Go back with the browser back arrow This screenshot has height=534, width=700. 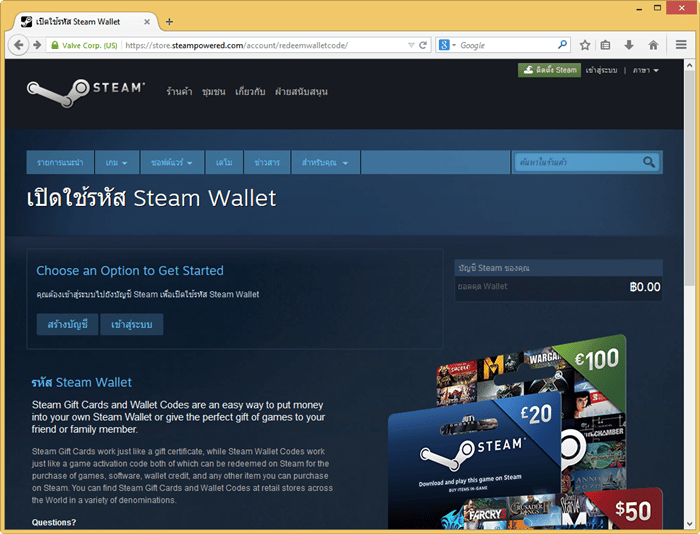coord(18,45)
